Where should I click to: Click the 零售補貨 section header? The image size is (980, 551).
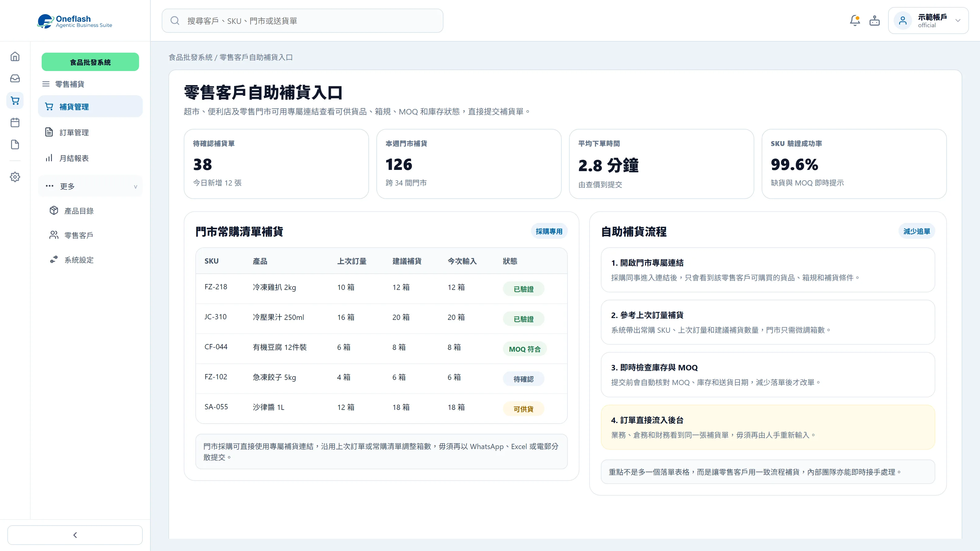point(70,84)
